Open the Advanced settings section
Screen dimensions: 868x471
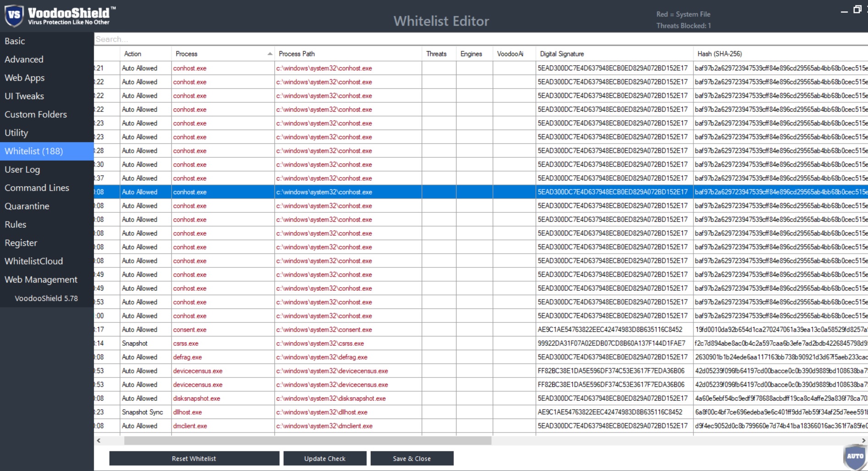point(47,60)
